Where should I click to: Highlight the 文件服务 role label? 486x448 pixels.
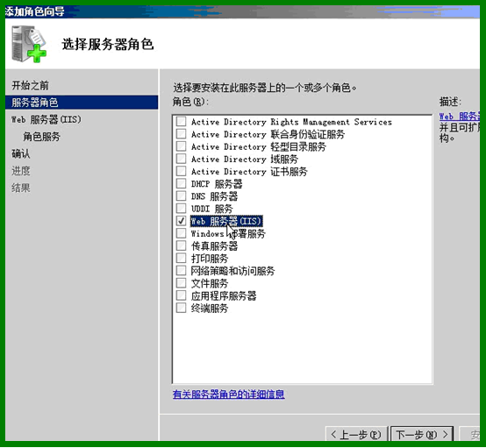210,283
